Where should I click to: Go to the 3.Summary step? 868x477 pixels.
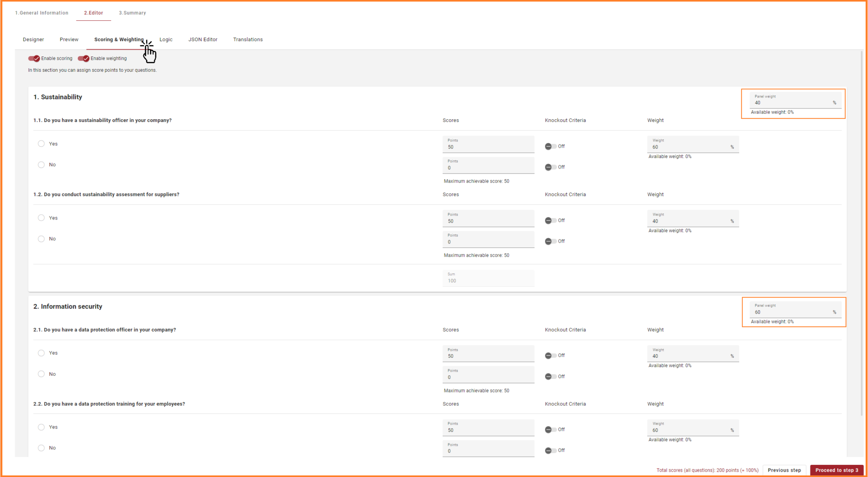click(x=132, y=13)
